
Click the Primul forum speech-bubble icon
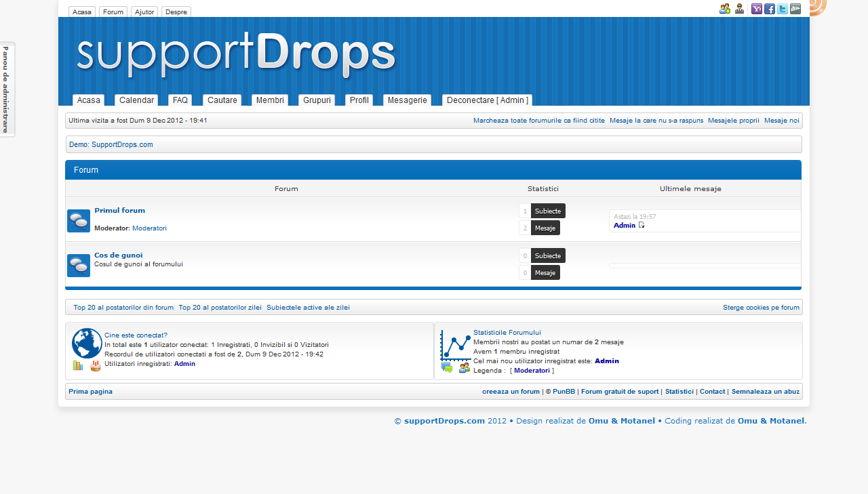[79, 221]
